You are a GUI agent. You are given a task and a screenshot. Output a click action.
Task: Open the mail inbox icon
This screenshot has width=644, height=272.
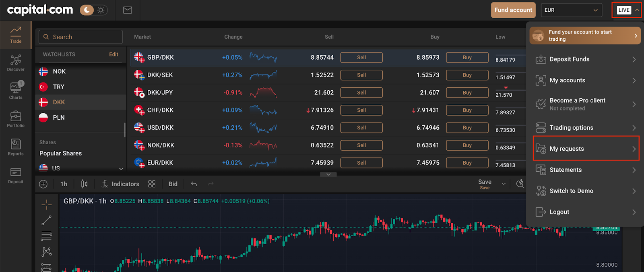pyautogui.click(x=128, y=10)
